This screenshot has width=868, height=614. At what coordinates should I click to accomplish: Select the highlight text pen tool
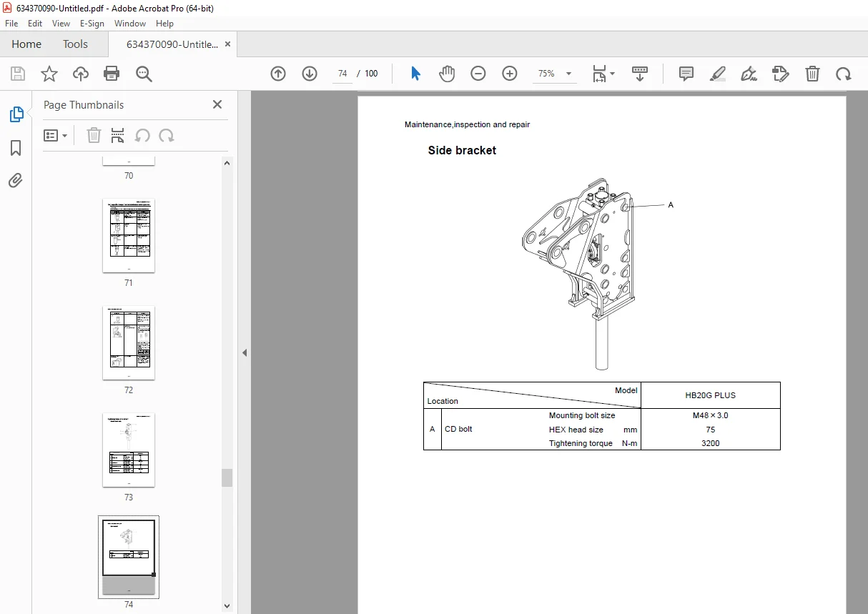[718, 74]
